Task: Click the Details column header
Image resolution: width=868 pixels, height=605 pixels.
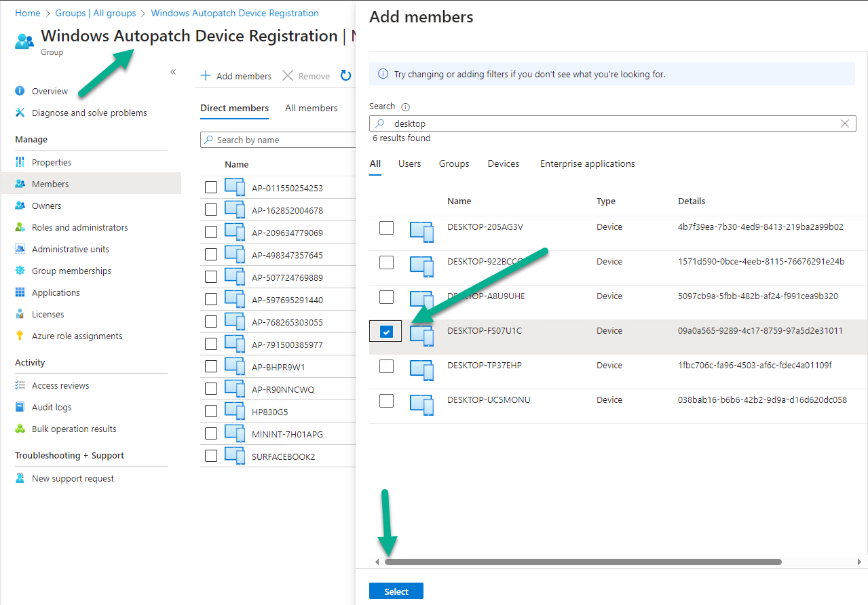Action: pyautogui.click(x=692, y=201)
